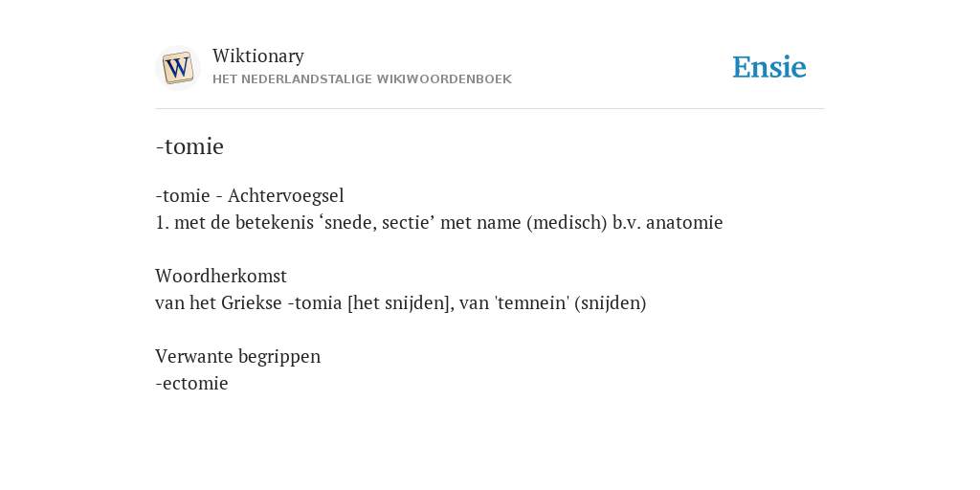Image resolution: width=980 pixels, height=490 pixels.
Task: Click the horizontal divider below the header
Action: pos(490,109)
